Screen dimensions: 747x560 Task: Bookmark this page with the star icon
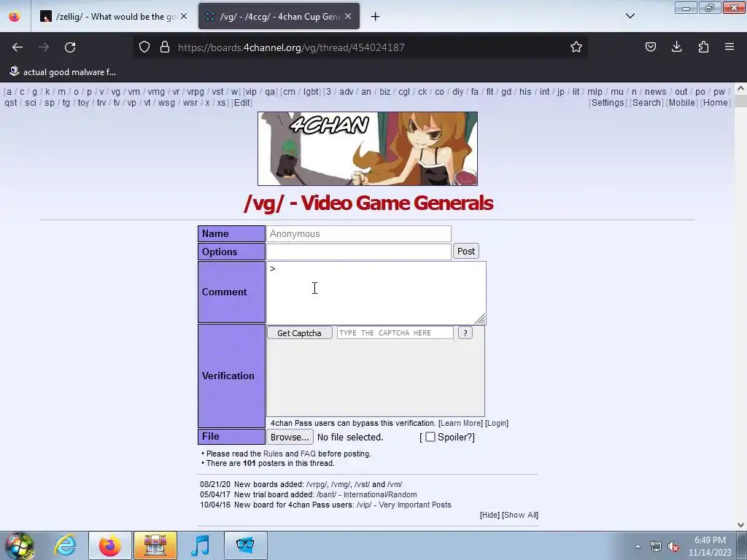point(576,47)
